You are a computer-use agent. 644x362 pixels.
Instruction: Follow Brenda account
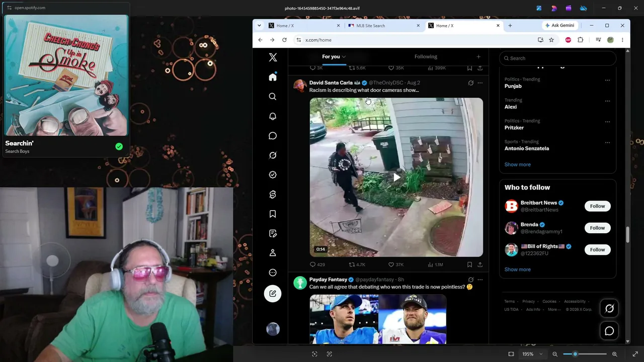pos(597,228)
